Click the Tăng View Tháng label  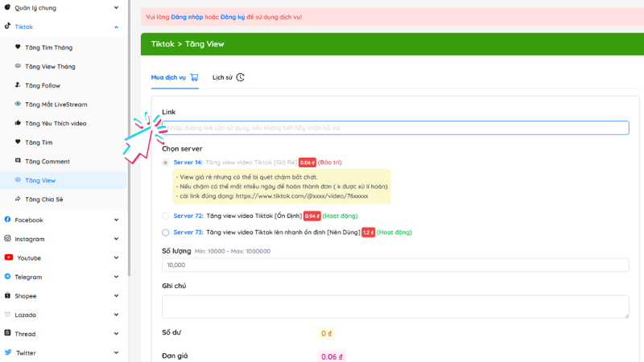pos(50,67)
